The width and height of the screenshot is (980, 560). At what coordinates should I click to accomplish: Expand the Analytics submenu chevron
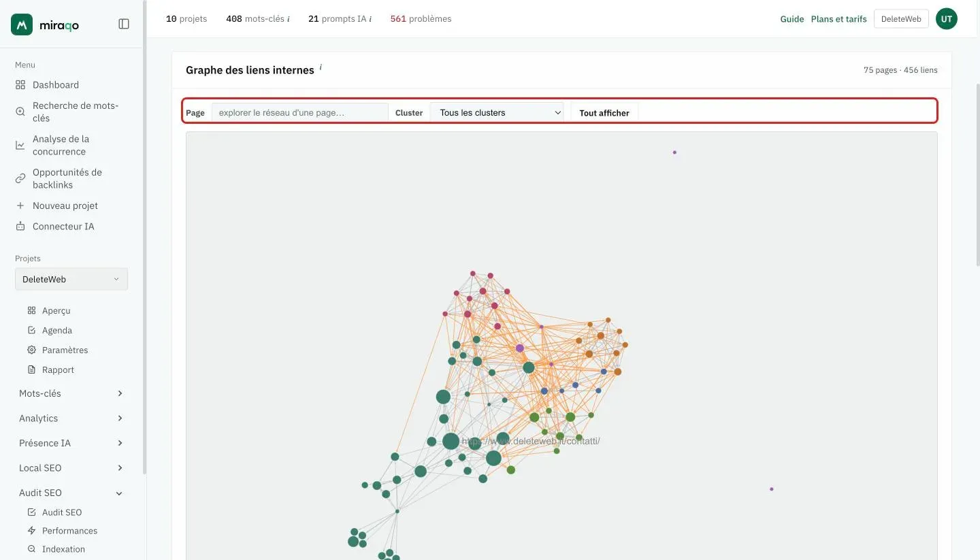click(x=120, y=418)
